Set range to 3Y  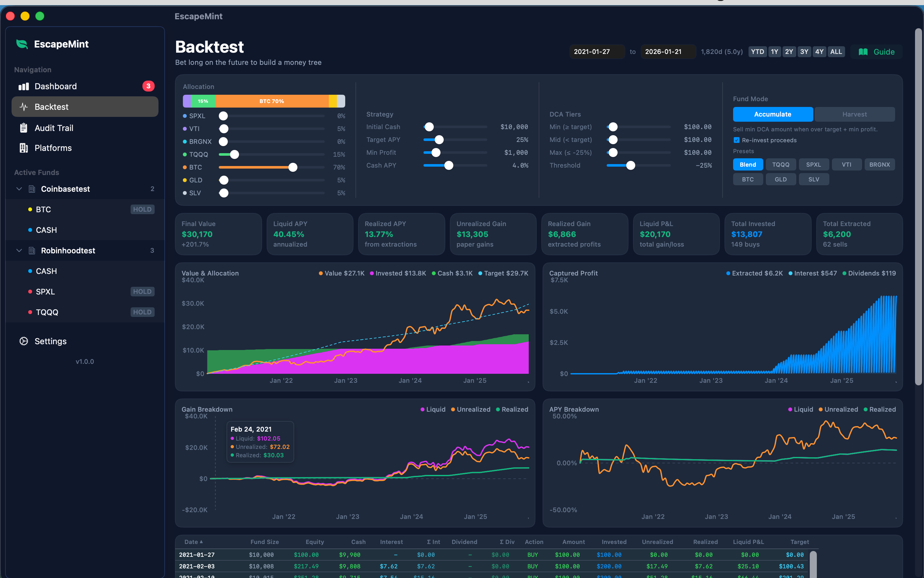(x=804, y=52)
